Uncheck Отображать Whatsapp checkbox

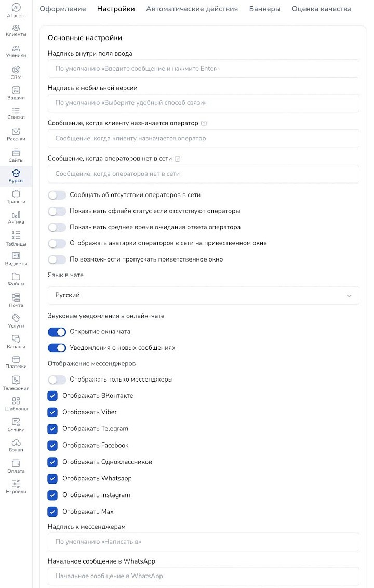tap(52, 478)
